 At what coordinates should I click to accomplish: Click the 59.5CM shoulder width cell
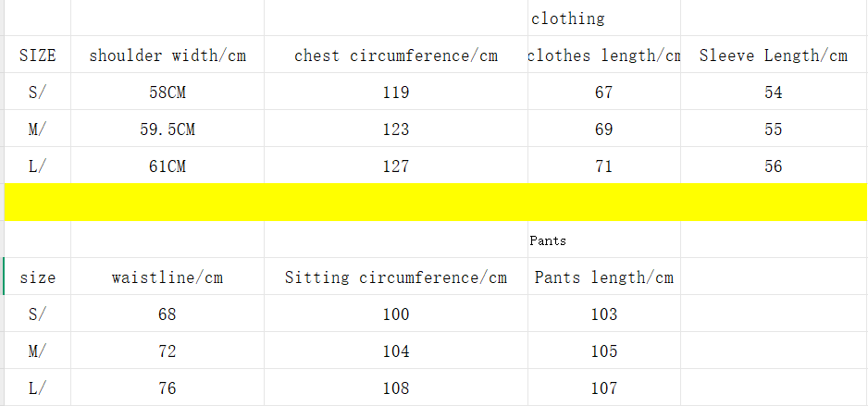point(167,129)
